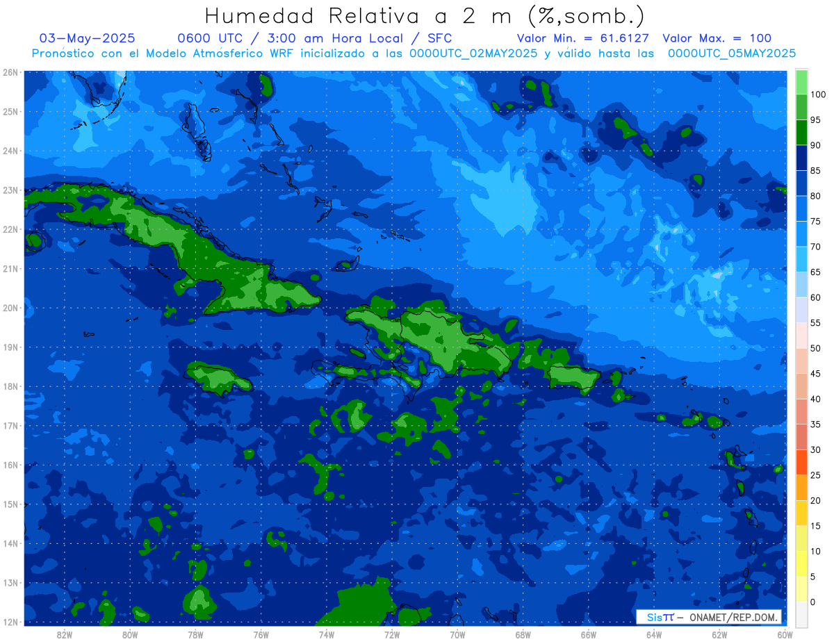The height and width of the screenshot is (644, 834).
Task: Click the SisTT ONAMET/REP.DOM. logo box
Action: (x=709, y=617)
